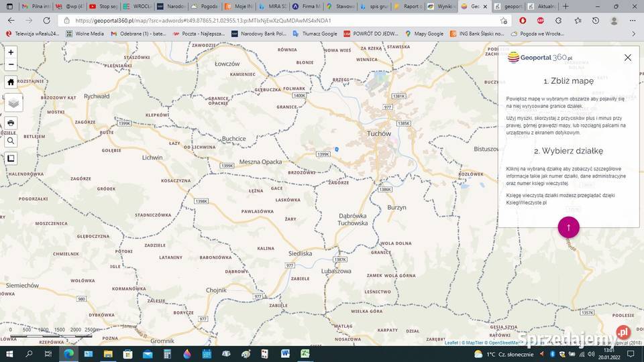
Task: Click the home icon on the map
Action: pyautogui.click(x=11, y=82)
